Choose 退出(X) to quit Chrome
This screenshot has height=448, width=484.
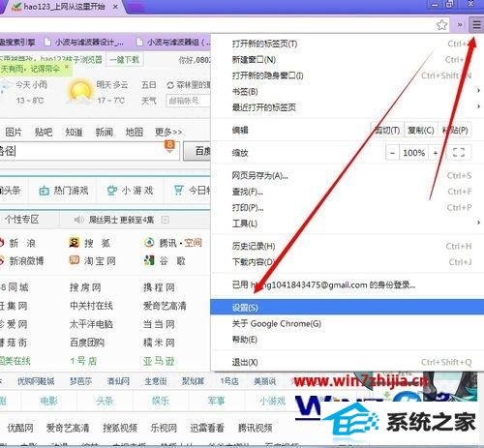[348, 362]
